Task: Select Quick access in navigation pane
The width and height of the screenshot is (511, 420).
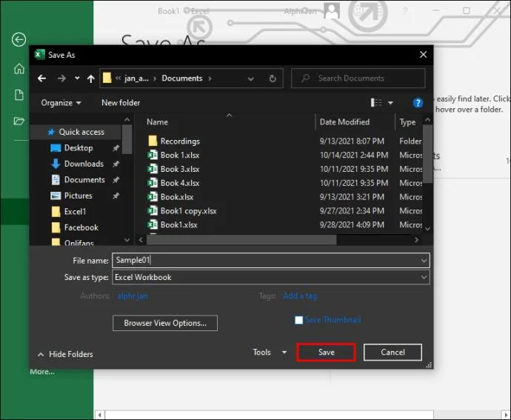Action: pyautogui.click(x=76, y=132)
